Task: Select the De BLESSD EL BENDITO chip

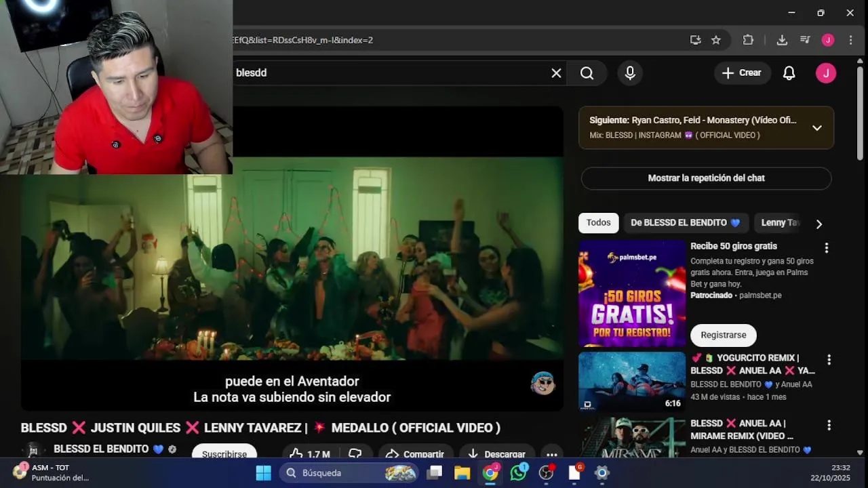Action: (x=686, y=223)
